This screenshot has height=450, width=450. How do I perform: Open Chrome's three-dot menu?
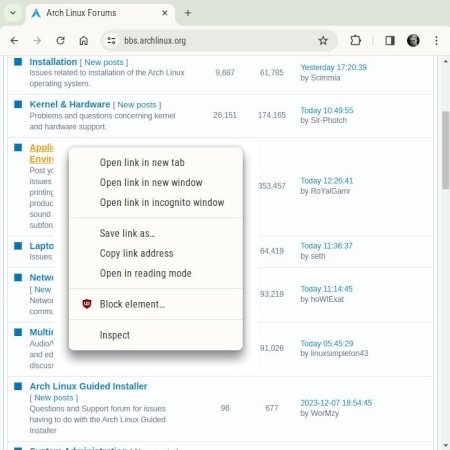pyautogui.click(x=436, y=41)
